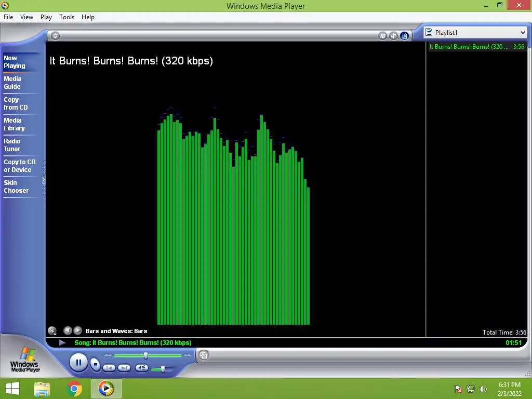532x399 pixels.
Task: Mute the audio with the speaker button
Action: click(141, 368)
